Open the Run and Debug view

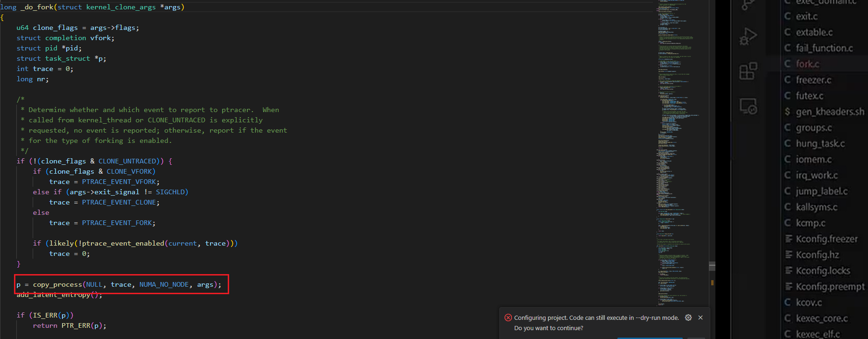[749, 36]
